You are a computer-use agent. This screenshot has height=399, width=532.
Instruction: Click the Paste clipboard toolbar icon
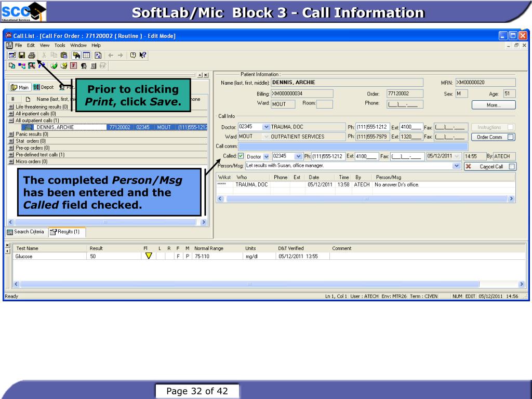pos(64,55)
